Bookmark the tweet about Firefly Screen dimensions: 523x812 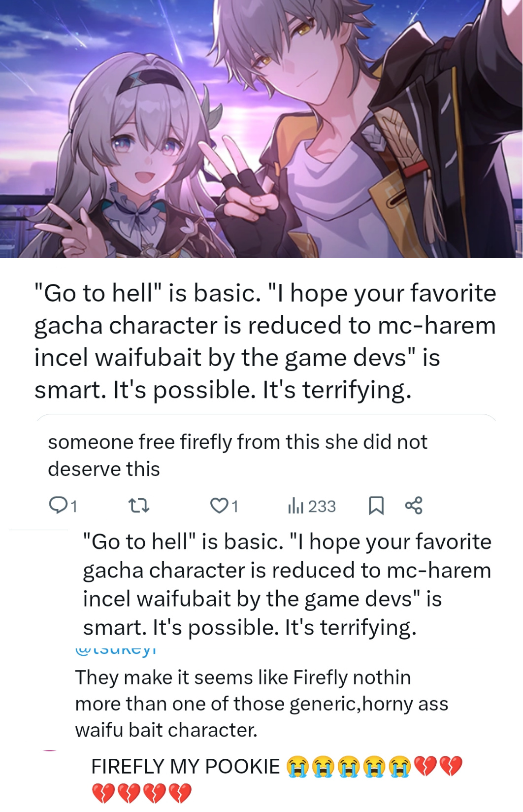click(376, 506)
